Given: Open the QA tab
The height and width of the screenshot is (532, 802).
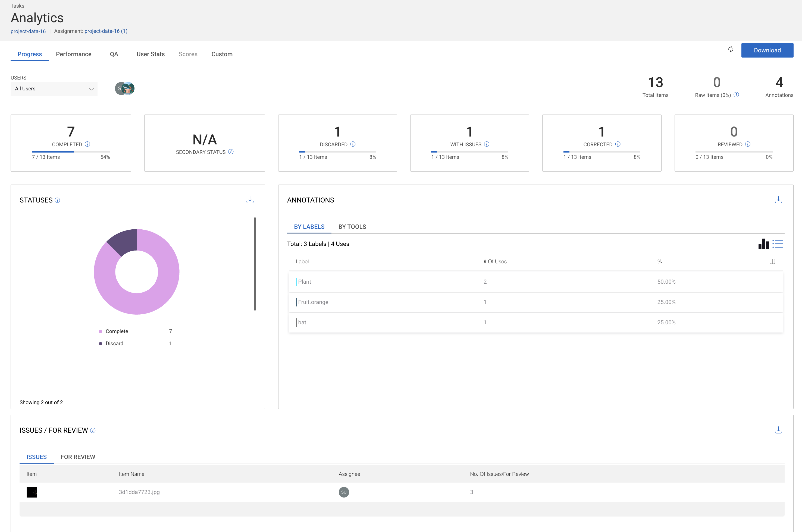Looking at the screenshot, I should click(114, 54).
